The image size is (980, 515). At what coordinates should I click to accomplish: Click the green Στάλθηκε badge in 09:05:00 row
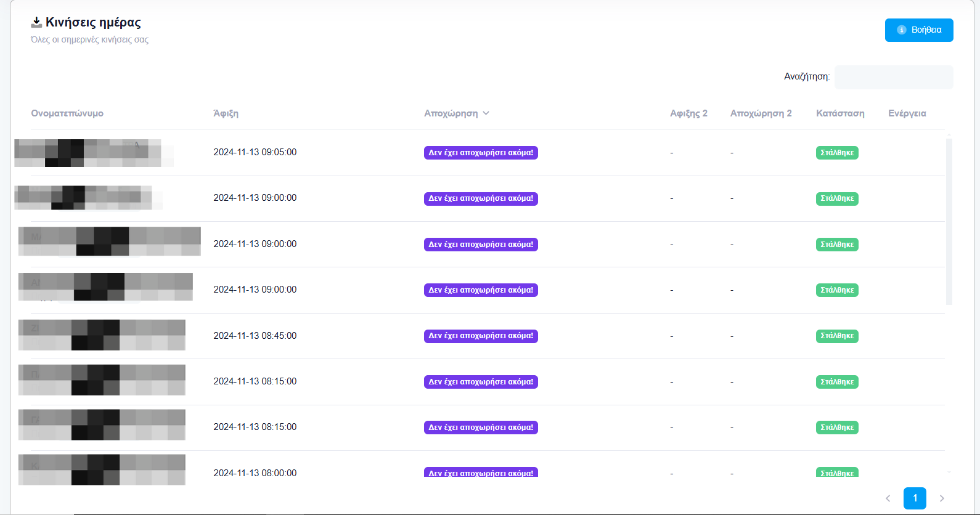point(837,153)
